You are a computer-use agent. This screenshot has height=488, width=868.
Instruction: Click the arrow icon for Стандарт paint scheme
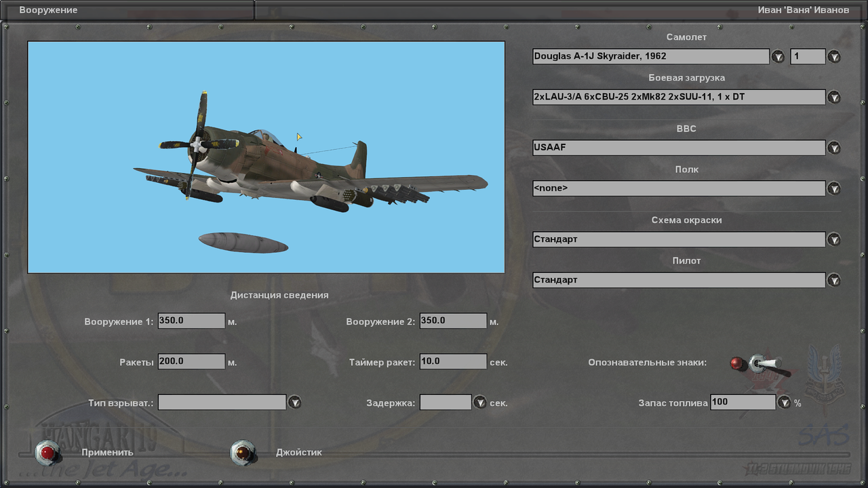tap(833, 239)
